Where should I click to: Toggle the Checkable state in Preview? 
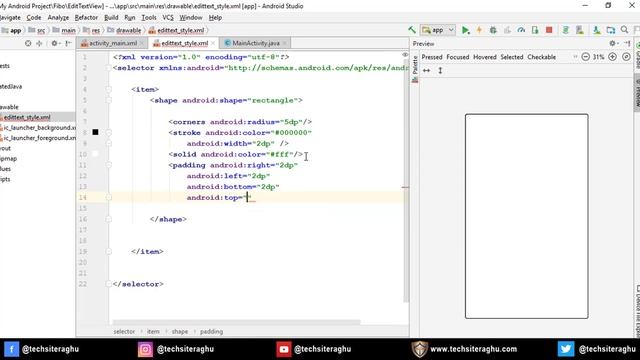point(541,57)
